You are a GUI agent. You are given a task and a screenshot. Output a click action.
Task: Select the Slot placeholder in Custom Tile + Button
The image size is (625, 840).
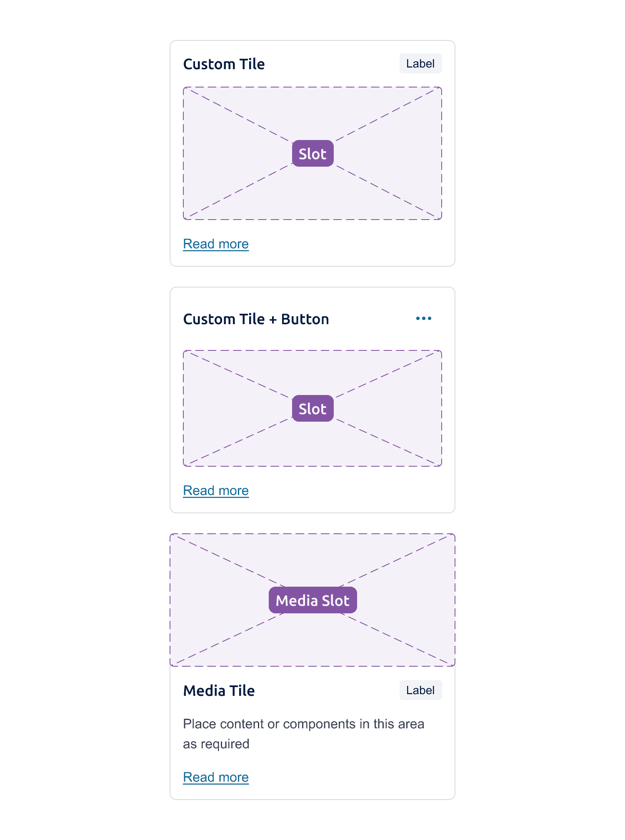pos(312,409)
